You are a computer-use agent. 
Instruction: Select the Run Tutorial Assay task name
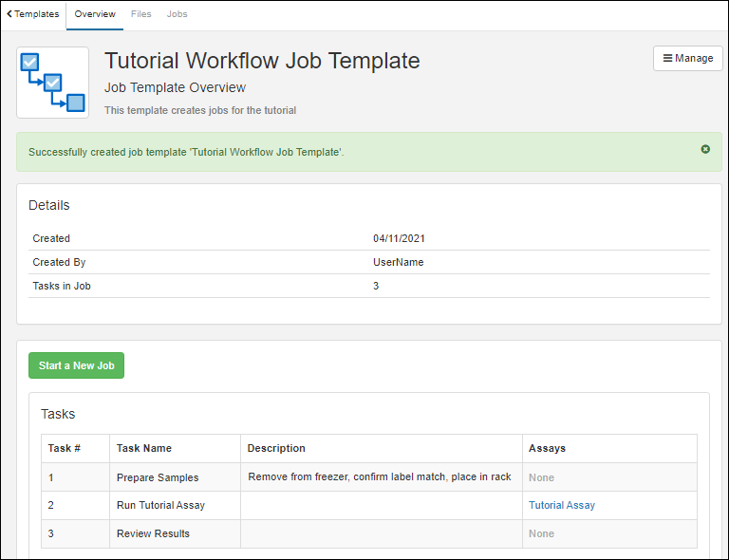click(160, 505)
